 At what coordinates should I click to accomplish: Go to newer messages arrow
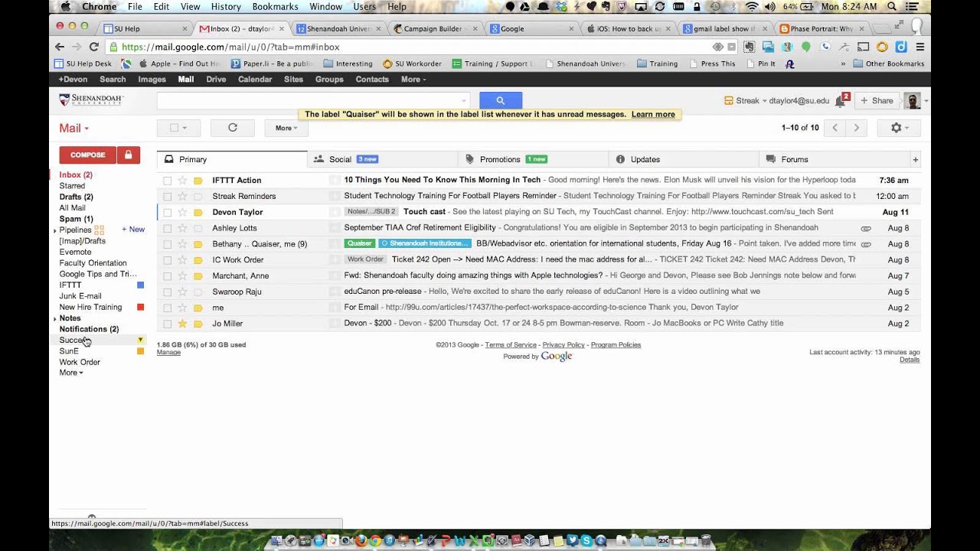point(835,128)
